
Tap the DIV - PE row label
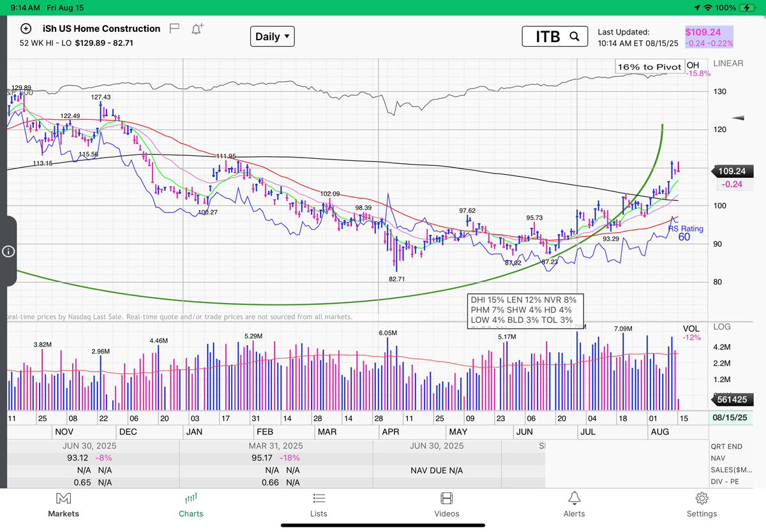(726, 482)
